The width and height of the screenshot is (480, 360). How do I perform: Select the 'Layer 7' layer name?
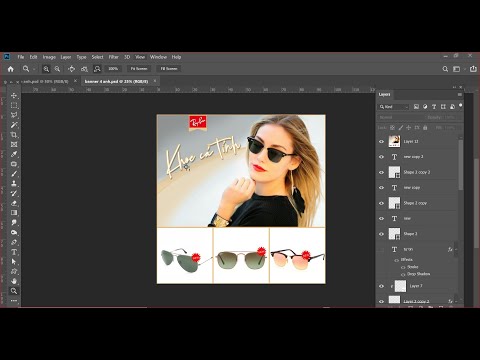click(416, 286)
